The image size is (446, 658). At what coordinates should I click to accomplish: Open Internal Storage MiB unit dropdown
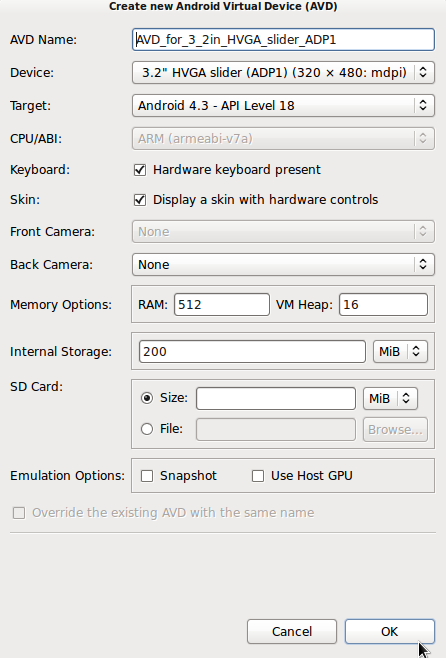point(400,351)
